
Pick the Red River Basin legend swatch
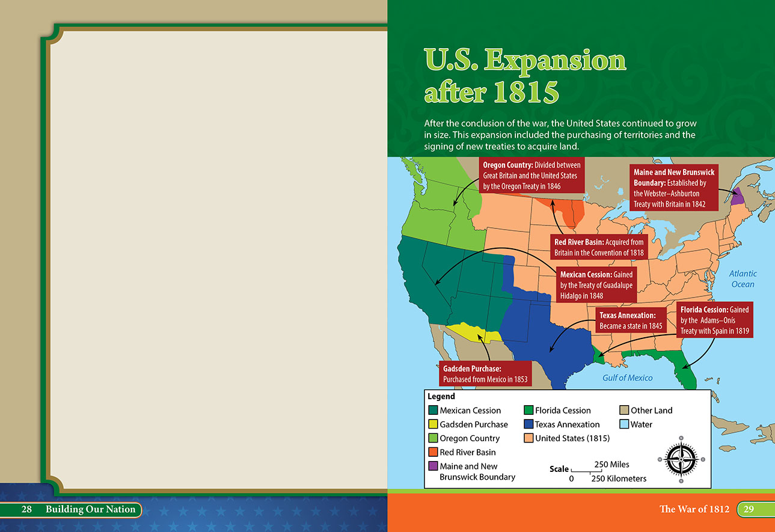(x=433, y=452)
